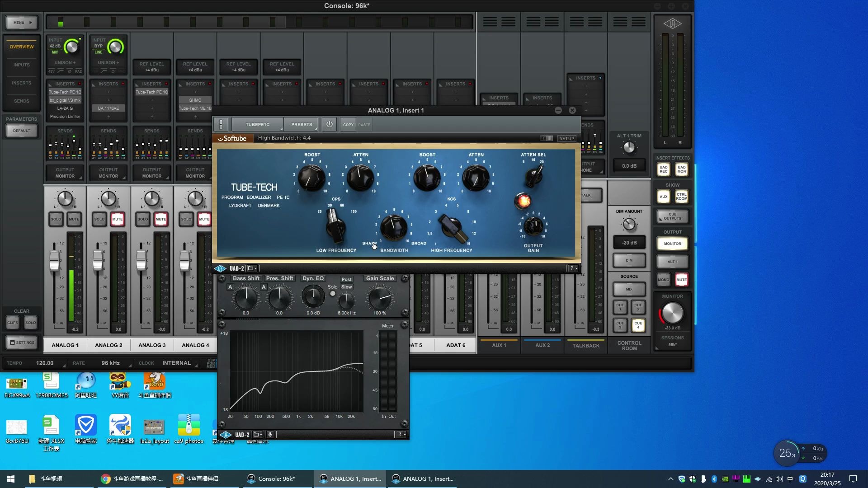Screen dimensions: 868x488
Task: Clear CLIPS button
Action: [12, 323]
